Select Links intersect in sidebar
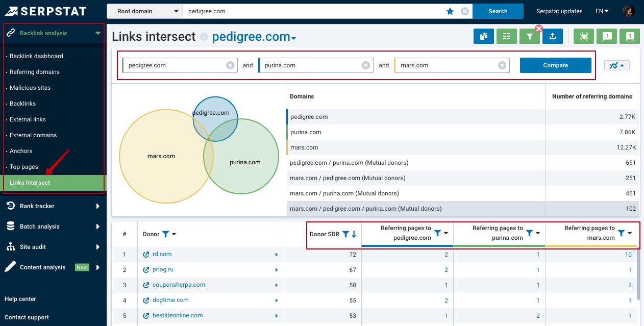644x326 pixels. click(x=54, y=183)
